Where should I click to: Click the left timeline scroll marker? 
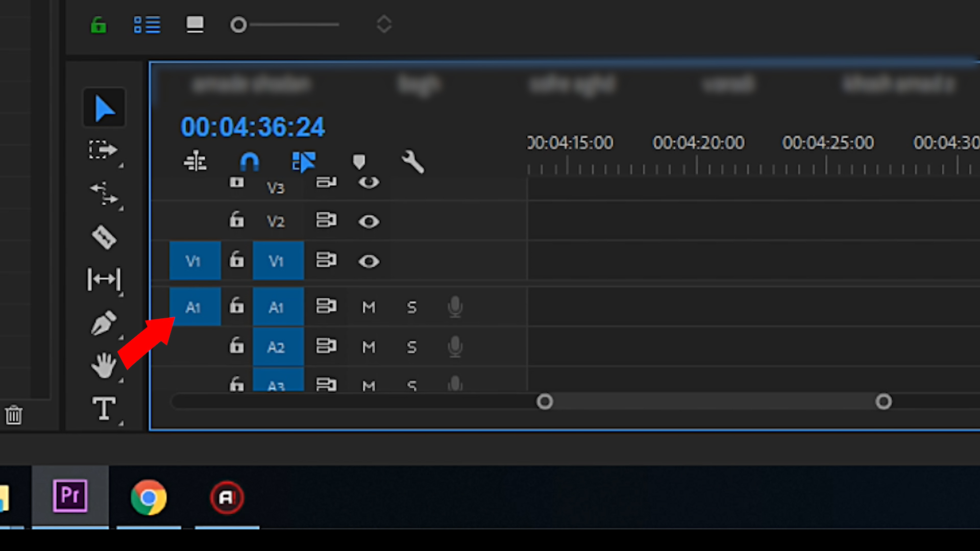[545, 402]
